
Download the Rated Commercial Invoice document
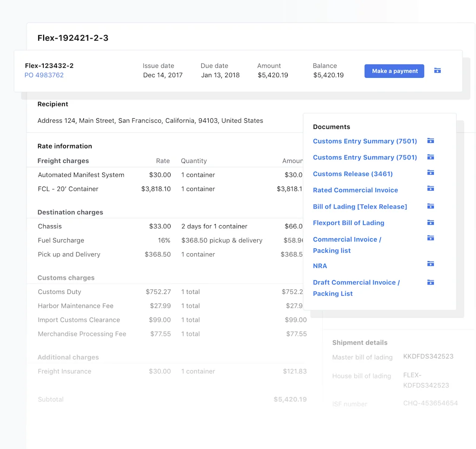tap(430, 190)
